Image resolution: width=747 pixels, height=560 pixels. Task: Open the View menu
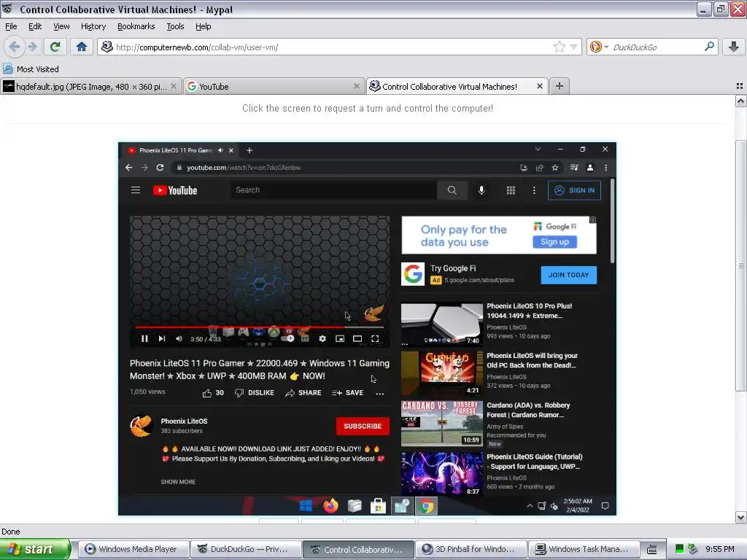coord(61,26)
